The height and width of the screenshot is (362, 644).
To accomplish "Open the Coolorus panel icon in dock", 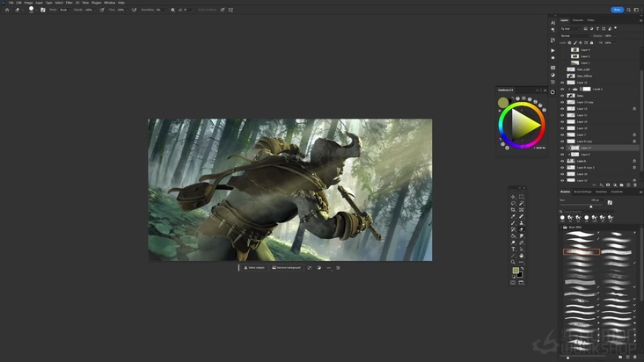I will [553, 92].
